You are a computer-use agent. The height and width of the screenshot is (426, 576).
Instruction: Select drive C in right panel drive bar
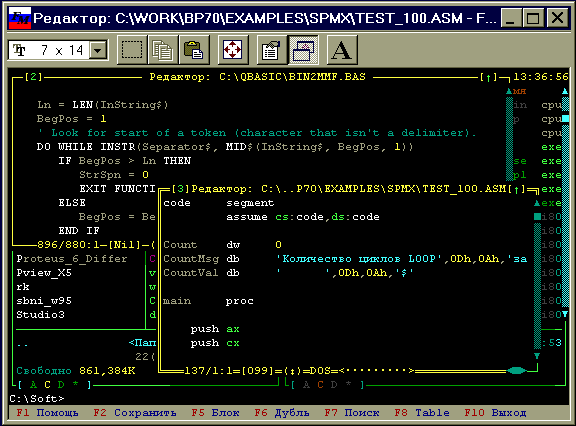pos(320,385)
